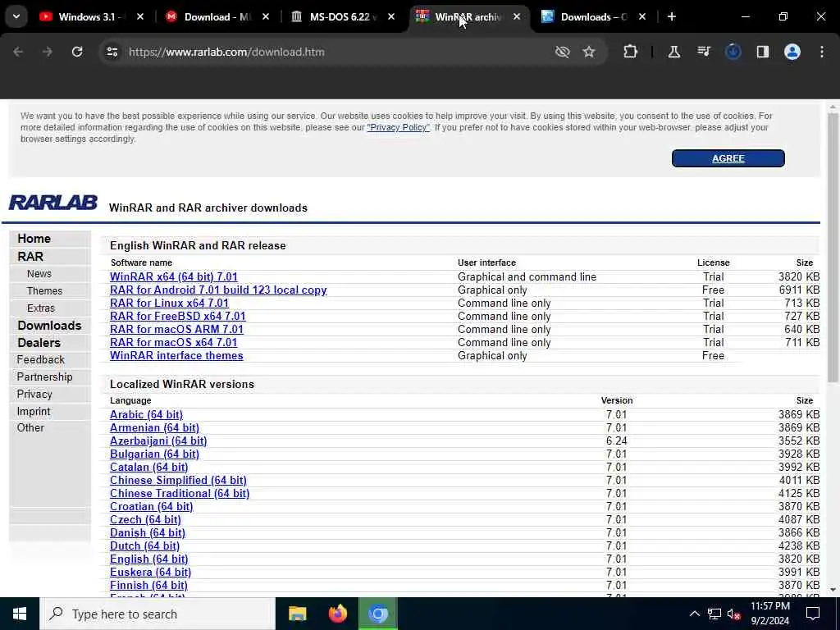Open new tab with plus icon

click(671, 17)
